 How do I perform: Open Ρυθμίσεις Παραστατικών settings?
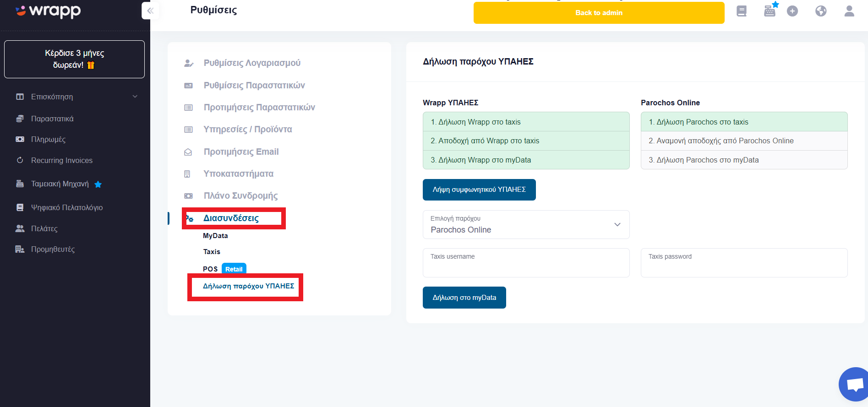pyautogui.click(x=254, y=85)
